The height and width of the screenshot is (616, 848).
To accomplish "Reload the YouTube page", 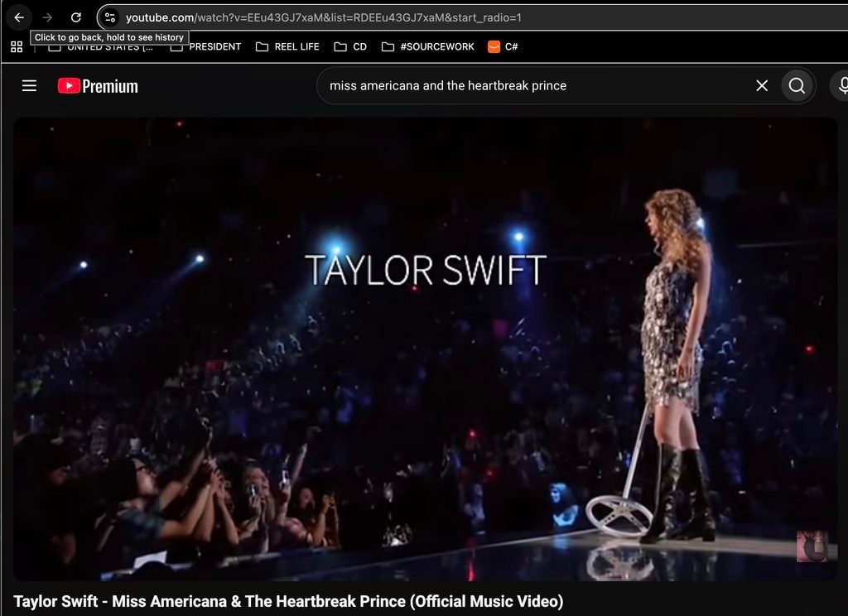I will [x=76, y=17].
